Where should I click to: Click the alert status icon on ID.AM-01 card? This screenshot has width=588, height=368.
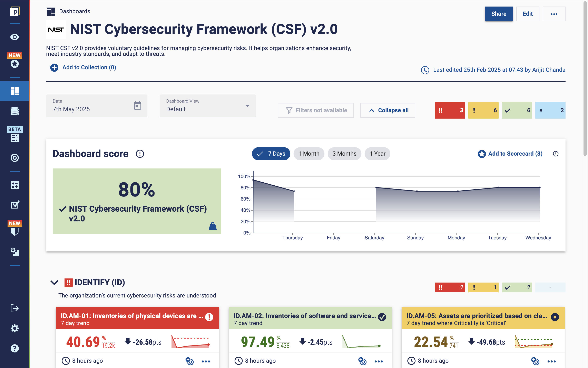pos(209,317)
